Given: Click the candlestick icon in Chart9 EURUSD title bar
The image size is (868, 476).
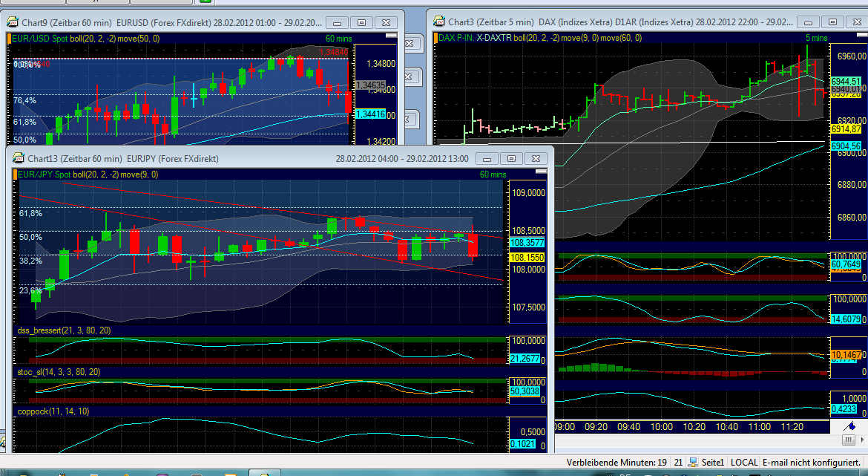Looking at the screenshot, I should coord(10,23).
